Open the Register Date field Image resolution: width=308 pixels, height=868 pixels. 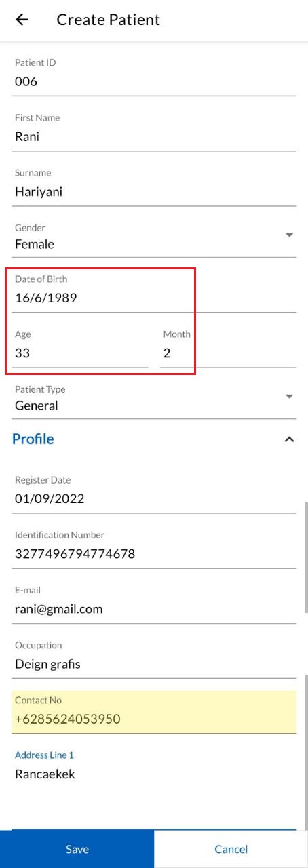pos(154,492)
